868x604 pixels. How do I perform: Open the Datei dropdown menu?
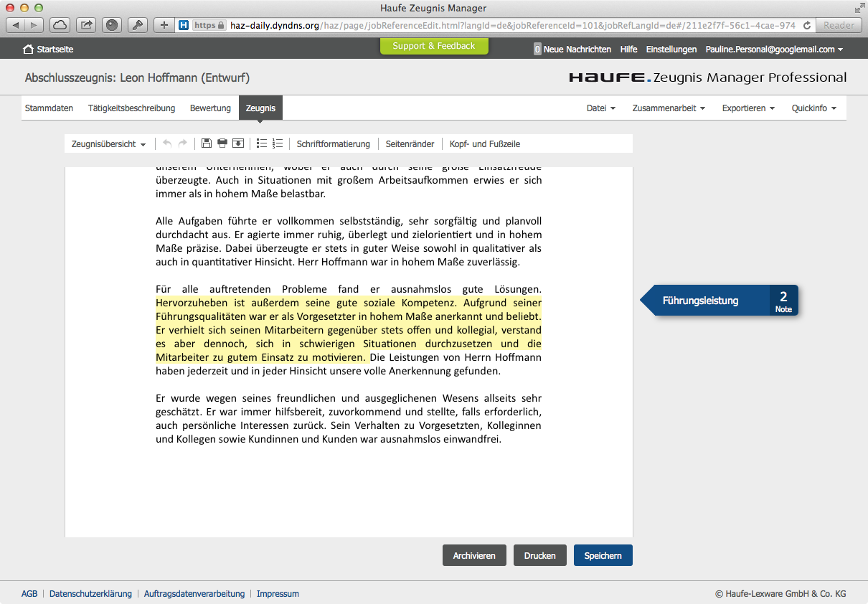[x=601, y=108]
